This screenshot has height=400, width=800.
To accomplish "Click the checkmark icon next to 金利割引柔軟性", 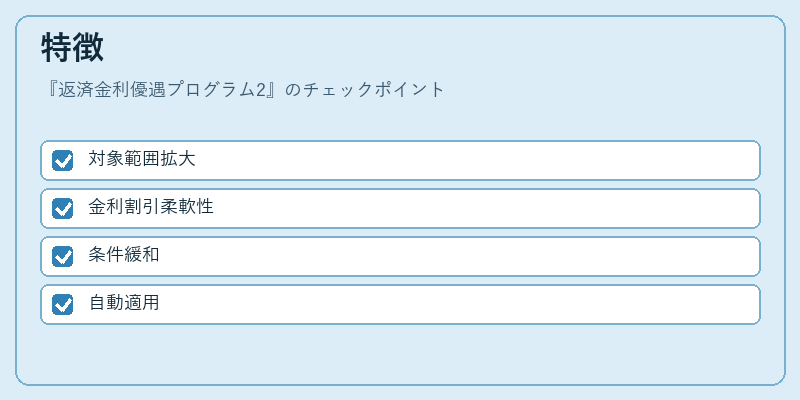I will [62, 208].
